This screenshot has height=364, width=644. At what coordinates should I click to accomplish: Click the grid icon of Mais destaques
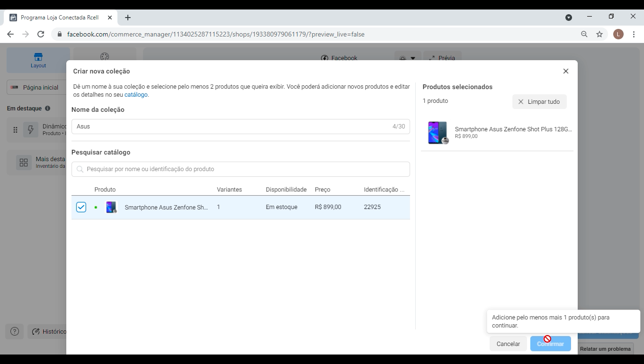click(24, 163)
